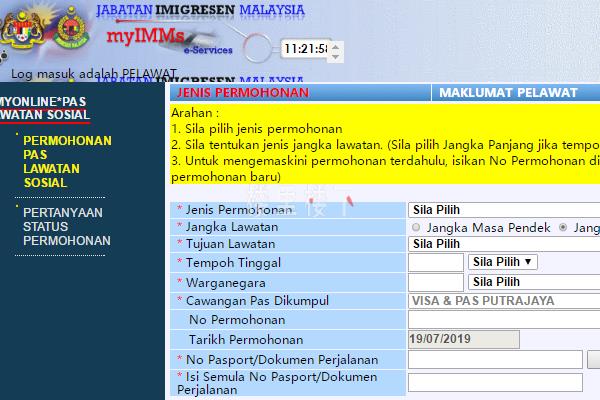Click the No Pasport/Dokumen Perjalanan input field
Screen dimensions: 600x400
pyautogui.click(x=494, y=359)
